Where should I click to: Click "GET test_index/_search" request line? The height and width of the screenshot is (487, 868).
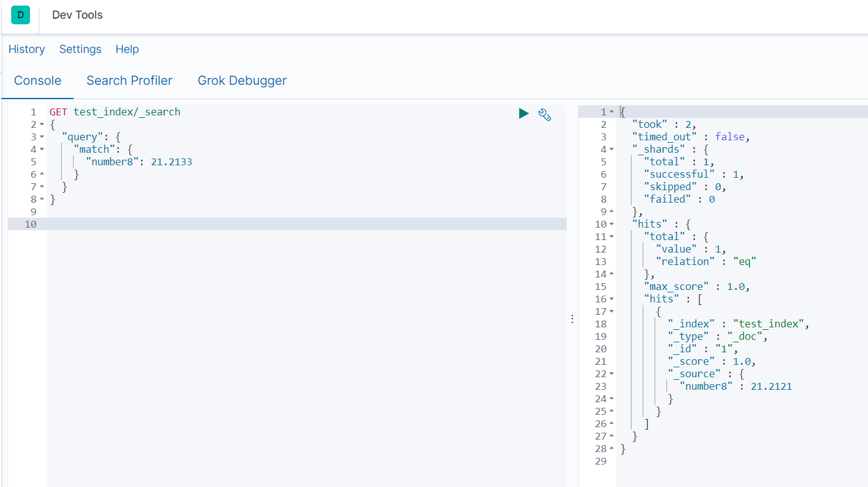point(115,112)
